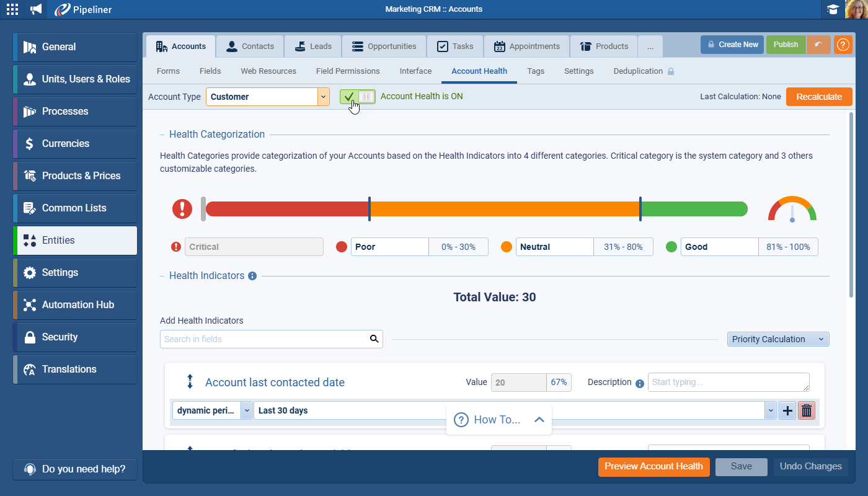This screenshot has height=496, width=868.
Task: Open the Account Type dropdown
Action: (x=323, y=97)
